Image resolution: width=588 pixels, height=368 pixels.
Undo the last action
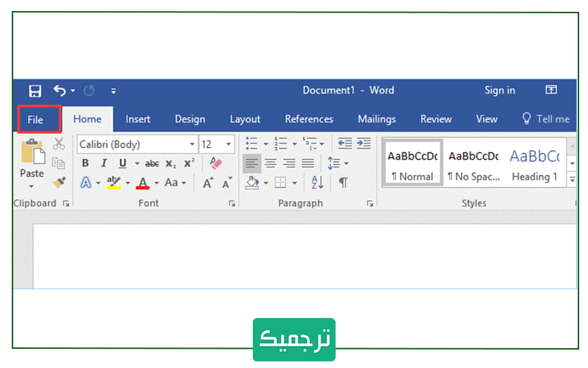(x=60, y=90)
